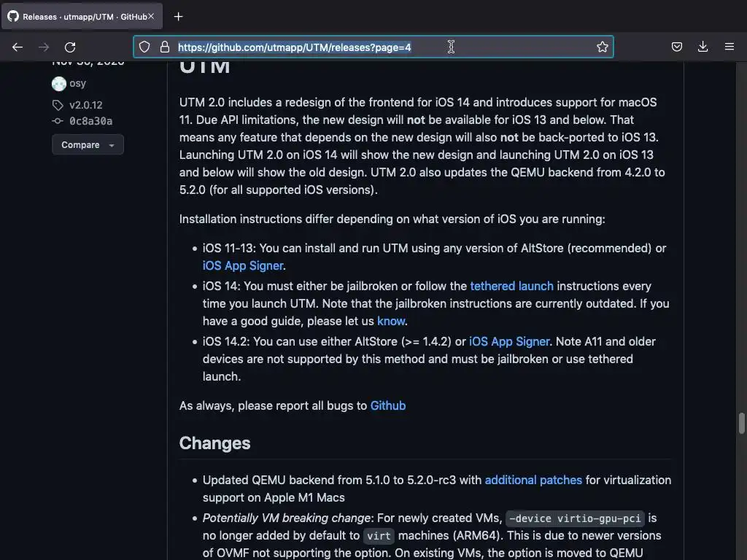The width and height of the screenshot is (747, 560).
Task: Open the osy author profile link
Action: click(77, 83)
